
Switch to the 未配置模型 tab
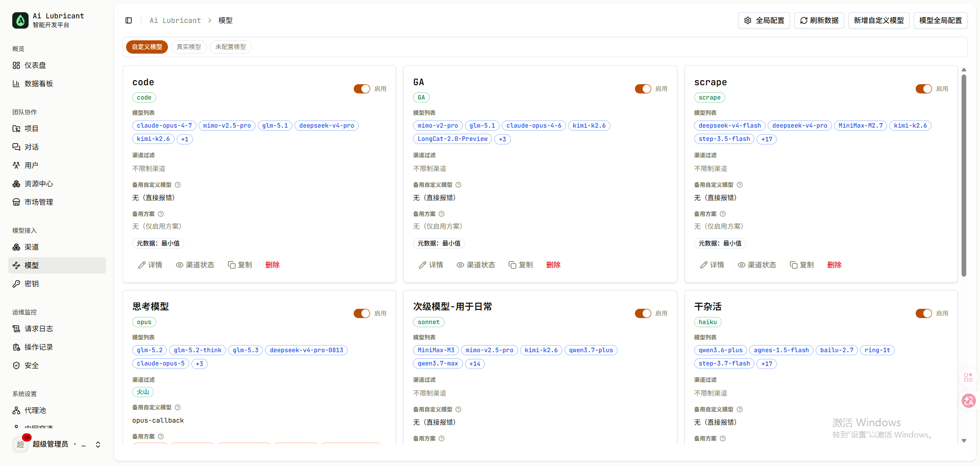click(x=231, y=47)
